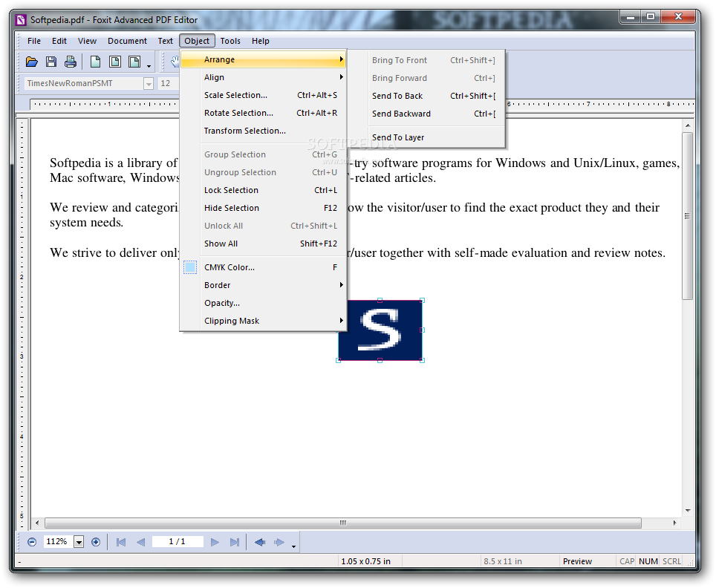
Task: Click the New blank page icon
Action: (x=95, y=62)
